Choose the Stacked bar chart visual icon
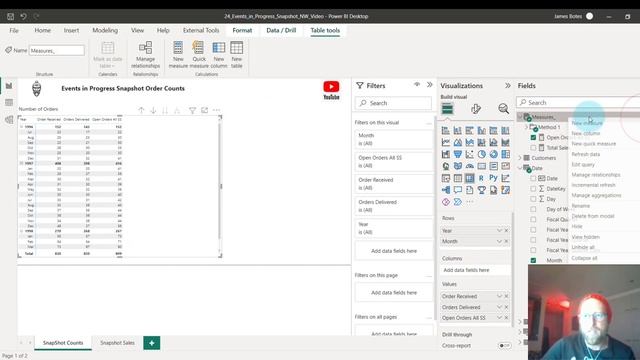The image size is (640, 360). [446, 131]
